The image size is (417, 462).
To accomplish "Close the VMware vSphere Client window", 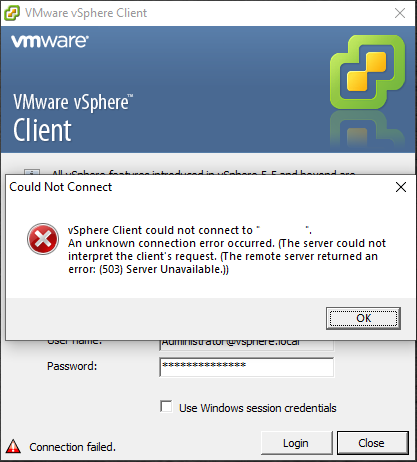I will pyautogui.click(x=400, y=13).
